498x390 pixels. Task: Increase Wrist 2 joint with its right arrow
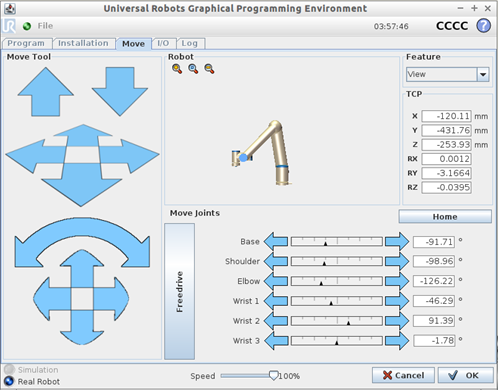click(397, 321)
